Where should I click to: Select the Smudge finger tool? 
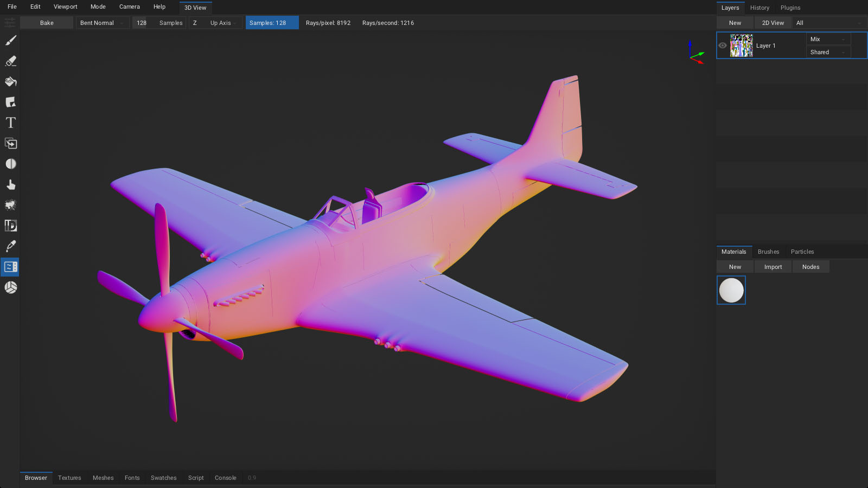[11, 185]
